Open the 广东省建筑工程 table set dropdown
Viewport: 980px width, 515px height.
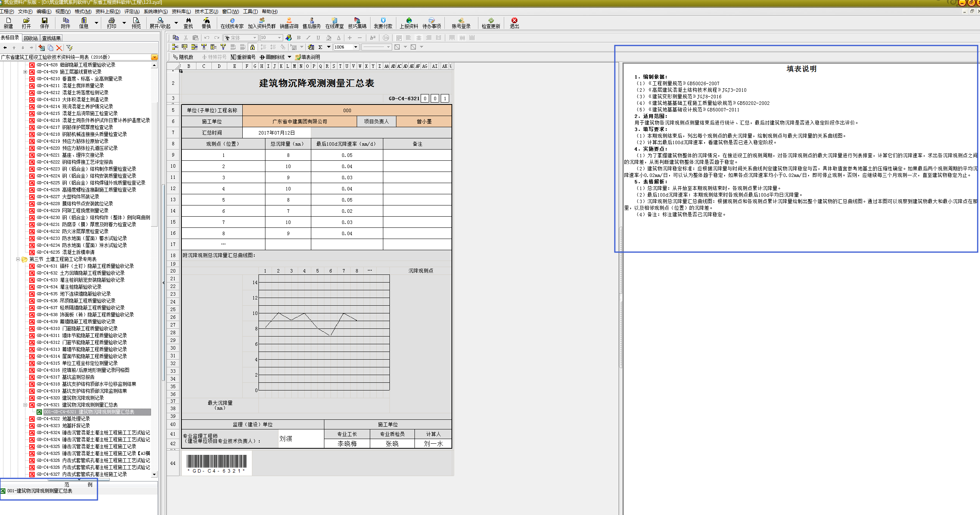tap(154, 57)
